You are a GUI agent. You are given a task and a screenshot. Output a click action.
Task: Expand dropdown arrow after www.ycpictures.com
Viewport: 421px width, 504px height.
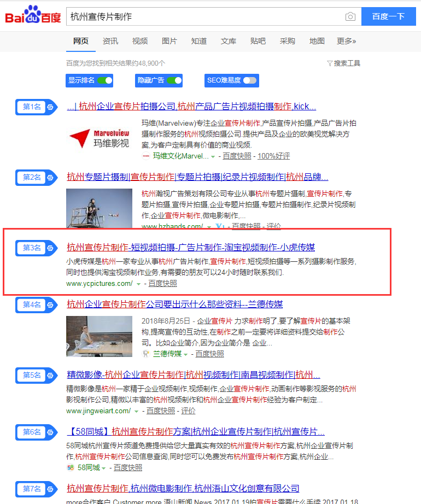138,284
